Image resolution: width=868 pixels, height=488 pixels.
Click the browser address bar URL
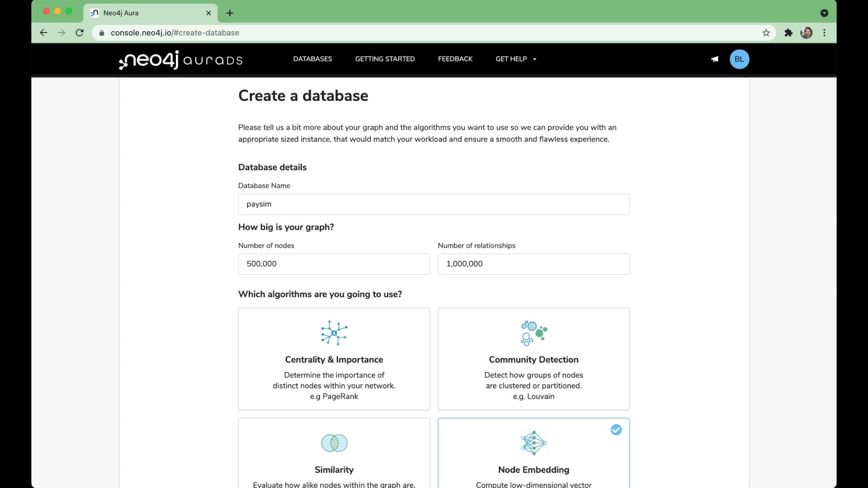coord(175,33)
